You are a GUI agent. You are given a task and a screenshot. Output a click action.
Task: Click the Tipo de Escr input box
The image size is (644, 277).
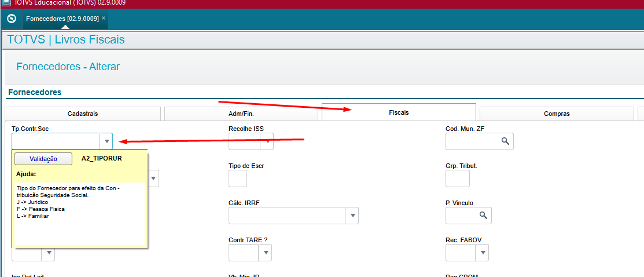pos(238,178)
